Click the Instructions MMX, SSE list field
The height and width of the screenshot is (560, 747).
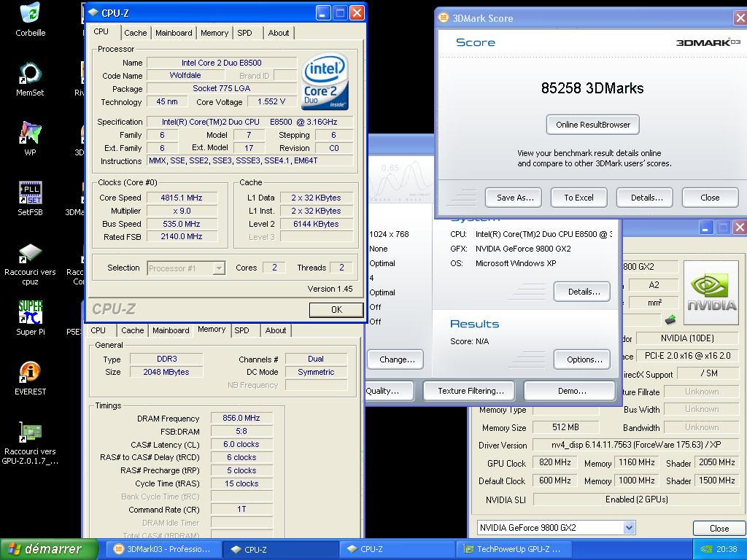(x=250, y=161)
